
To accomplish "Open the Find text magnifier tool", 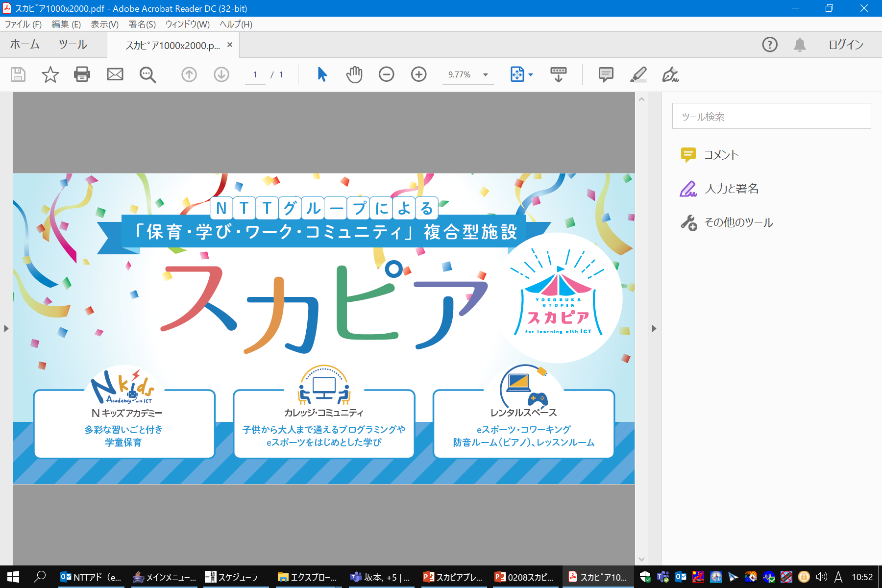I will [x=147, y=74].
